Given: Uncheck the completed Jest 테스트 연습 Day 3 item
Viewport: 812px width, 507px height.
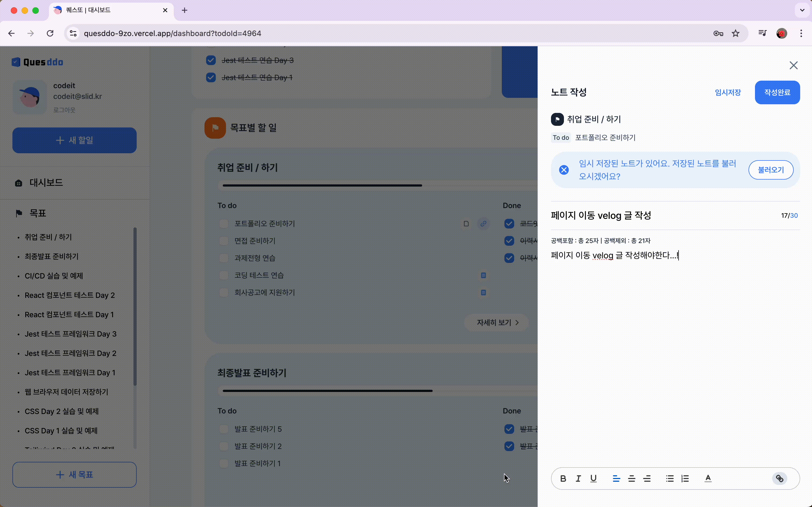Looking at the screenshot, I should coord(211,60).
